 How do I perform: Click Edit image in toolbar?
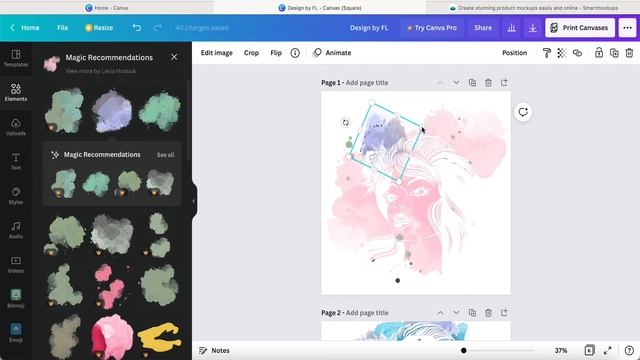tap(217, 53)
